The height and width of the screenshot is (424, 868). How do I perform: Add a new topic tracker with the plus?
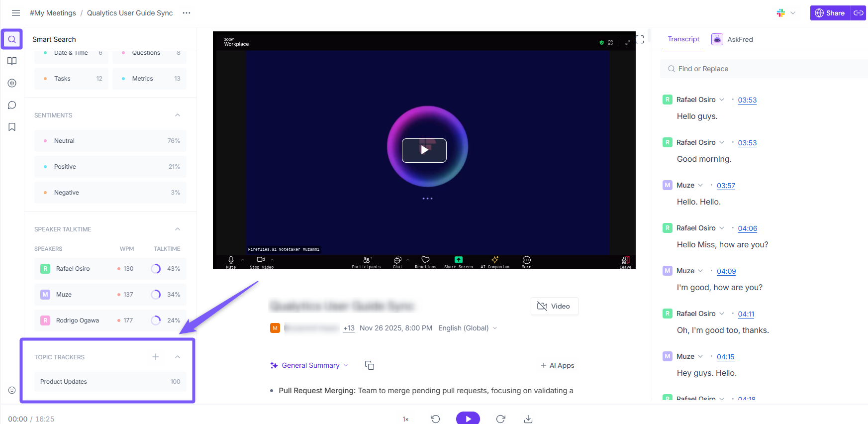[156, 357]
